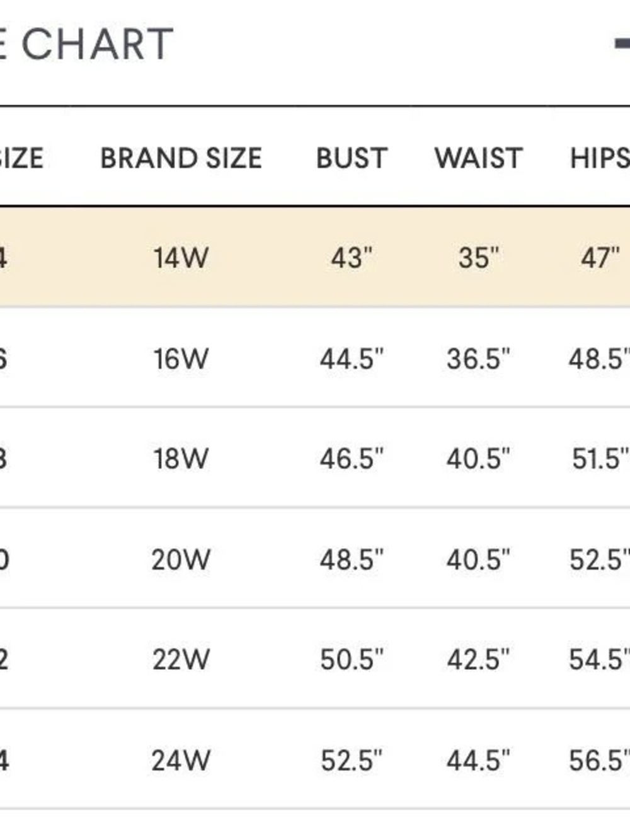The width and height of the screenshot is (630, 840).
Task: Select the 22W brand size cell
Action: click(x=181, y=659)
